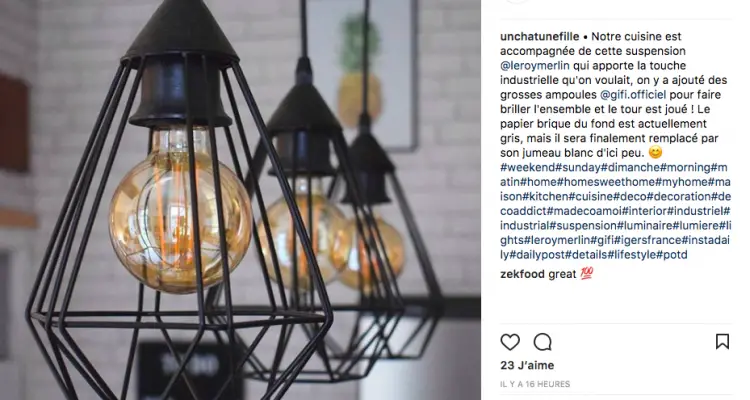This screenshot has width=750, height=400.
Task: Show who liked via 23 J'aime
Action: point(527,365)
